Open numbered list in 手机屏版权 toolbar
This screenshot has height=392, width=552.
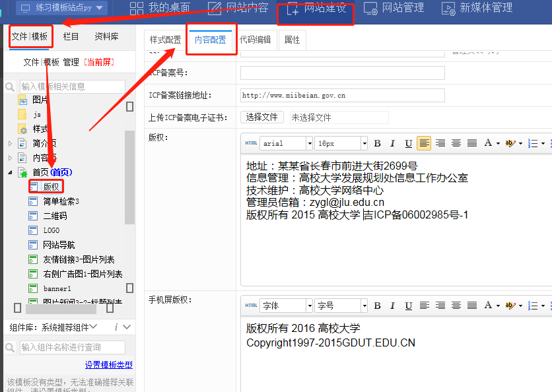[534, 306]
